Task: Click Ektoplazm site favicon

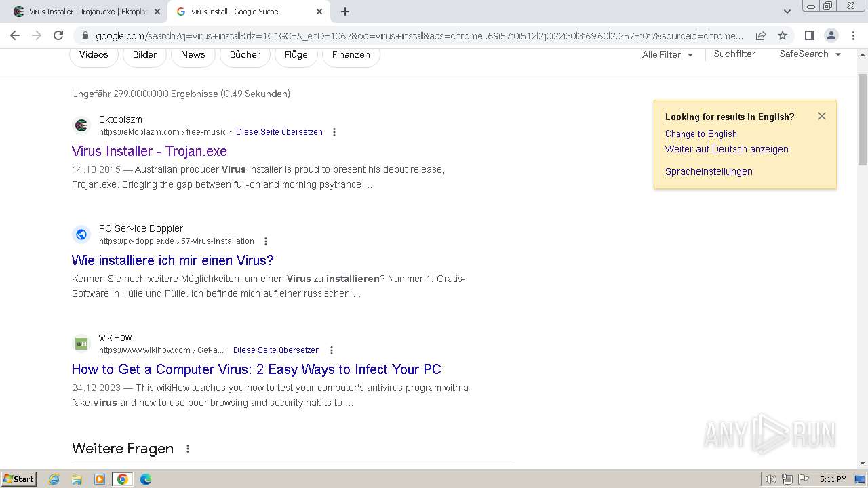Action: pyautogui.click(x=81, y=125)
